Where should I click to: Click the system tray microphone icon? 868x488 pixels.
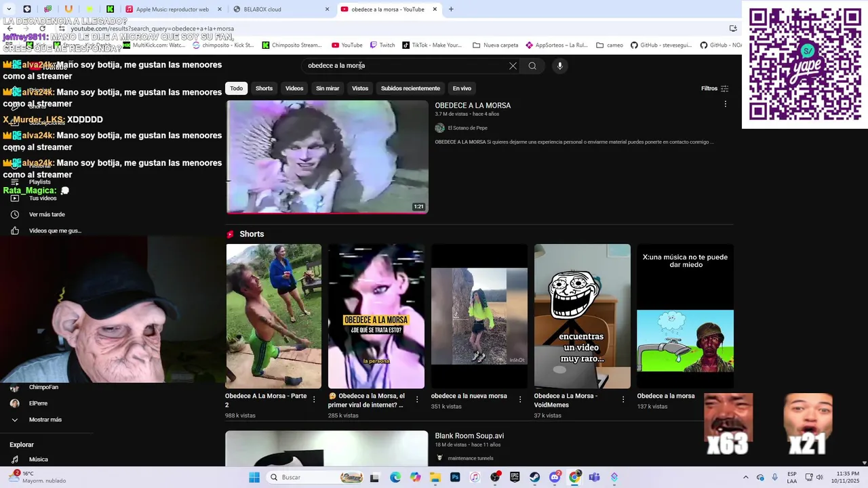pos(775,477)
